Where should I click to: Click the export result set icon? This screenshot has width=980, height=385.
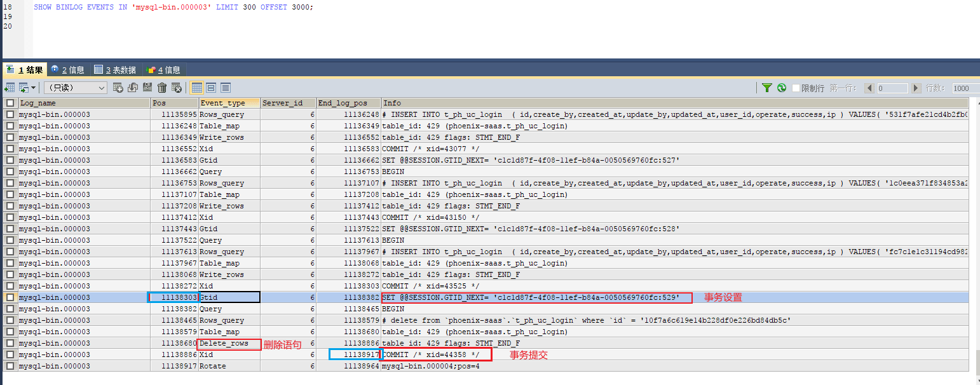pos(10,88)
